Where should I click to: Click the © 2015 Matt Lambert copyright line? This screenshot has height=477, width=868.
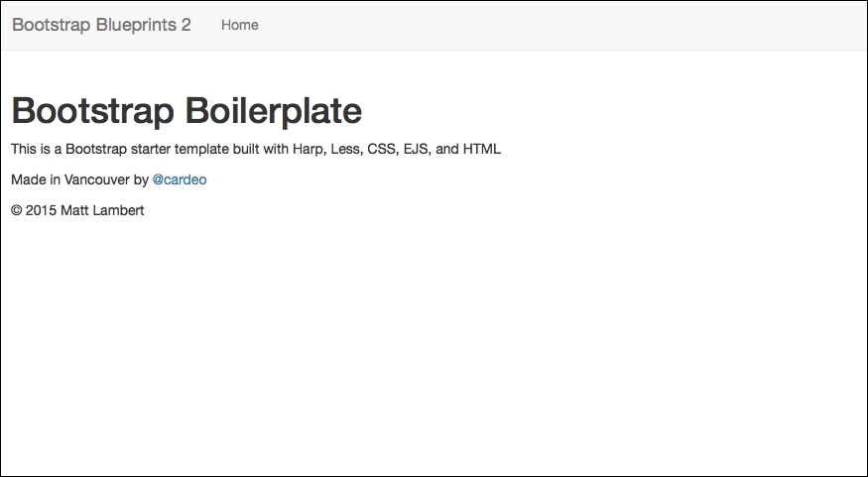pos(77,210)
